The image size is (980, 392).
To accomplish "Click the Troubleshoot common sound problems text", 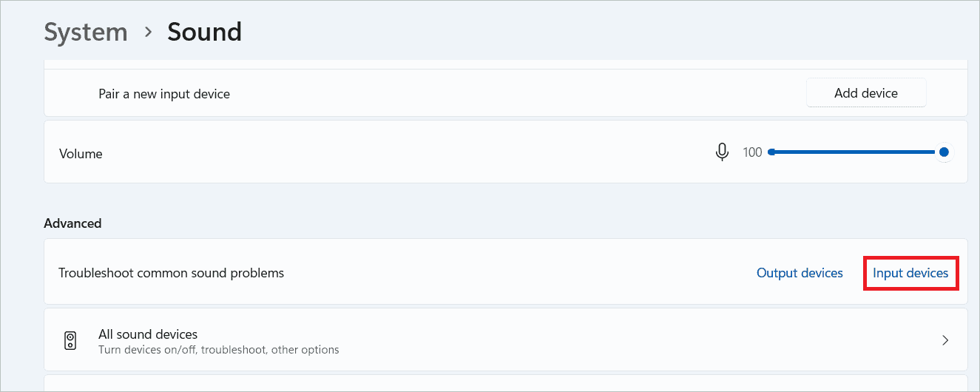I will (x=172, y=273).
